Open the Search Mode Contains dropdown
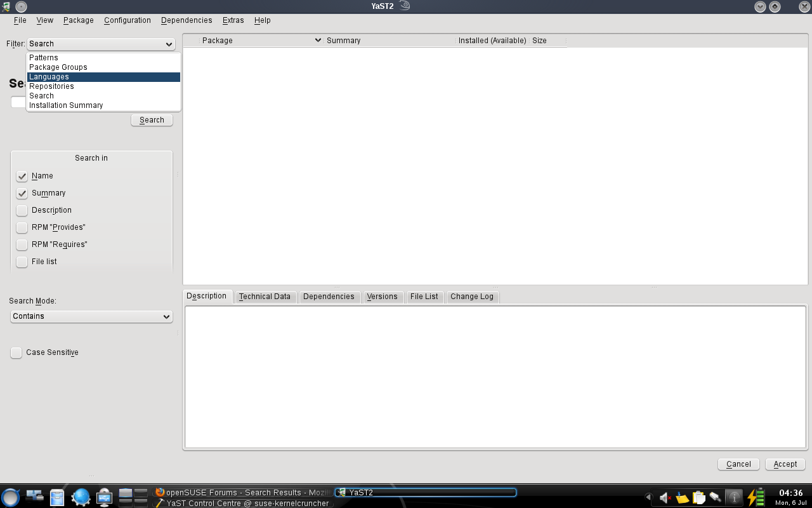 (x=92, y=316)
